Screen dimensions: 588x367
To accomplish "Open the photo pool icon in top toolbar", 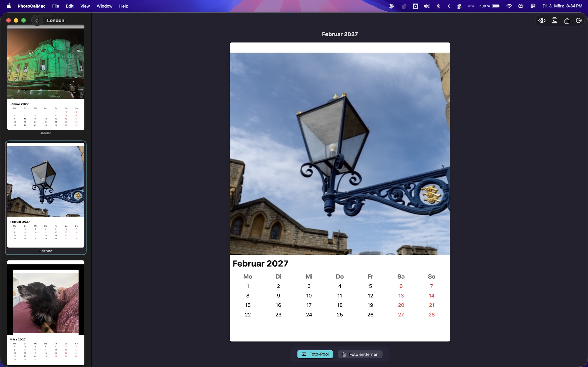I will click(554, 21).
